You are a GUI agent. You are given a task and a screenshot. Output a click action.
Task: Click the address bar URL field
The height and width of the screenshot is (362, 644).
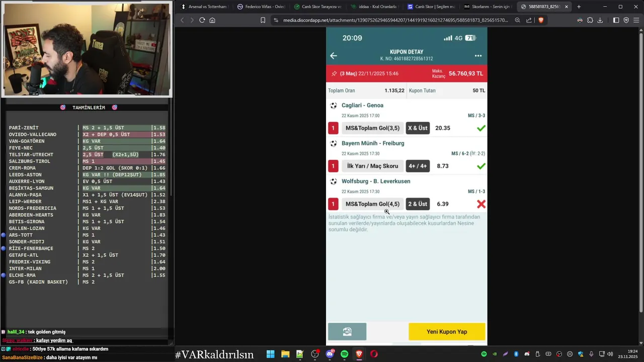(395, 20)
